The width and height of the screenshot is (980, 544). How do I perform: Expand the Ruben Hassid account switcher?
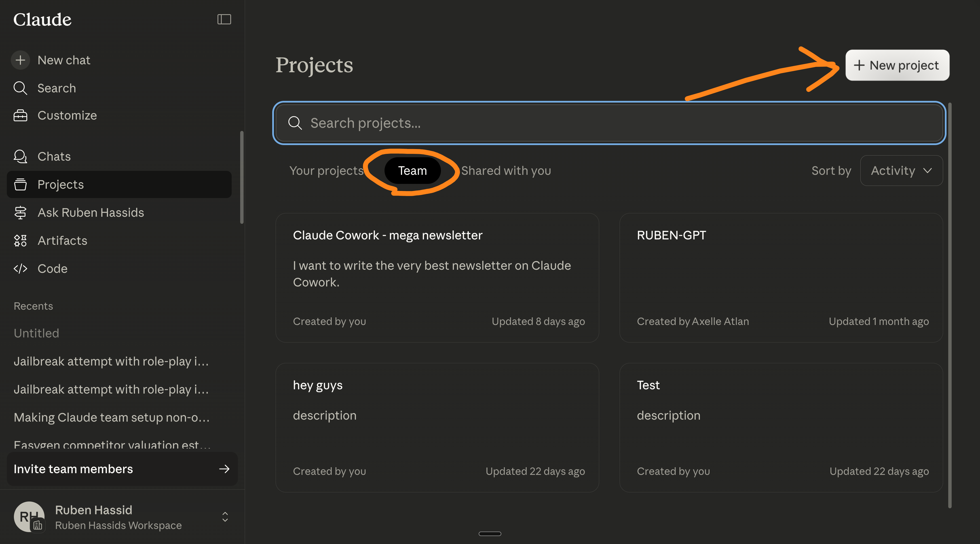click(225, 517)
